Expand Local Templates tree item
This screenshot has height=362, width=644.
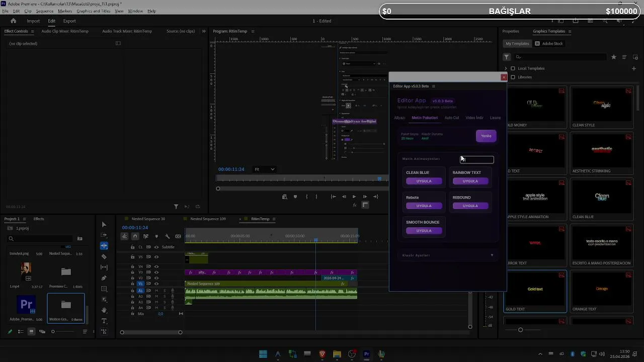pyautogui.click(x=506, y=68)
